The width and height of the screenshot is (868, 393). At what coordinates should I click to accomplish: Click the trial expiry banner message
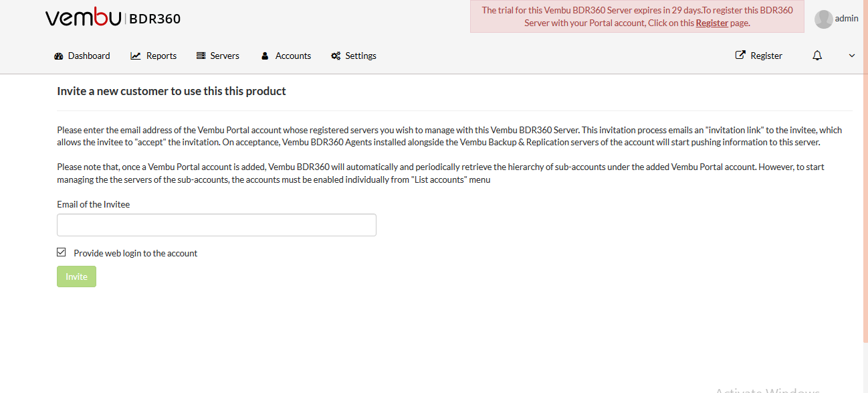click(x=637, y=17)
